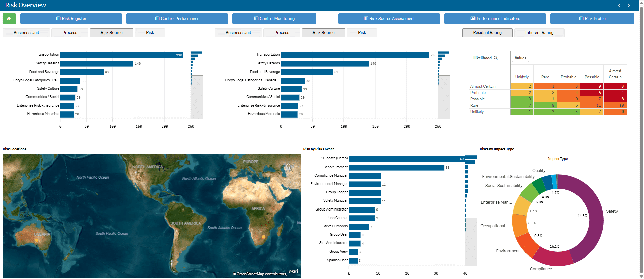644x279 pixels.
Task: Click the esri logo on the map
Action: click(x=293, y=271)
